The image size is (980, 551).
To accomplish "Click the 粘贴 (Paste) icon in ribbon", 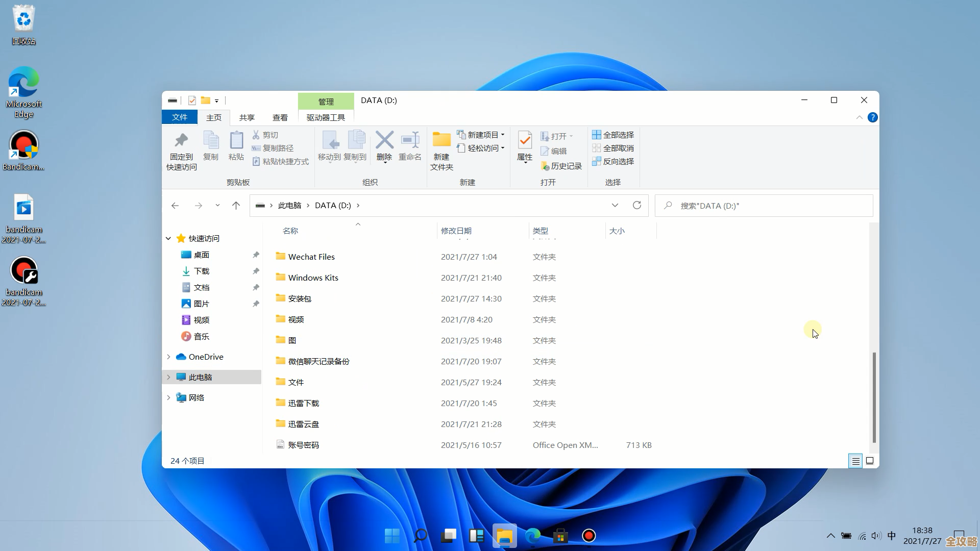I will [x=236, y=145].
